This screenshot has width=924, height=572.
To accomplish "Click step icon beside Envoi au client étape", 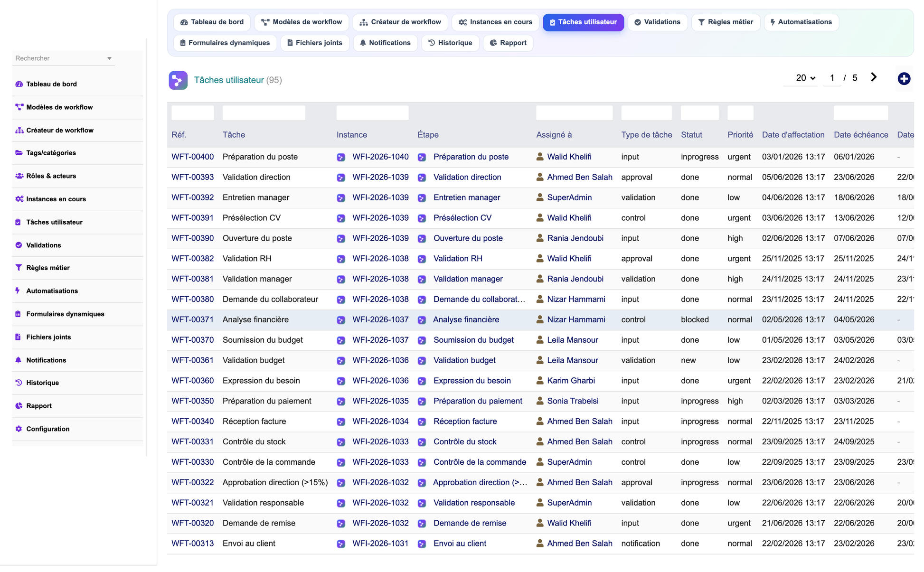I will [422, 544].
